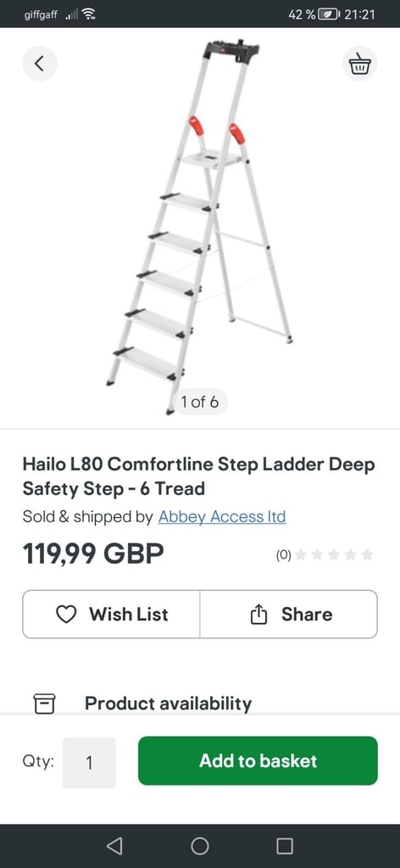Tap the Hailo L80 Comfortline product title
This screenshot has height=868, width=400.
tap(198, 476)
